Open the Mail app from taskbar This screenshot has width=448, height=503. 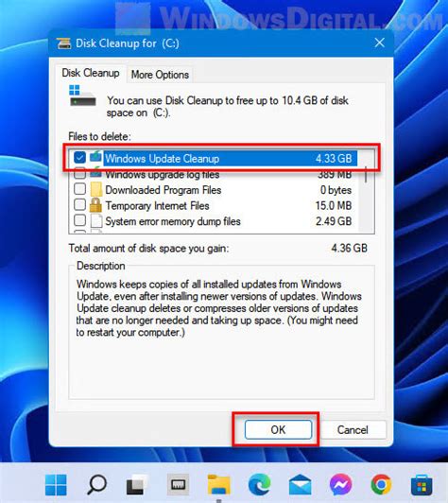pos(301,485)
